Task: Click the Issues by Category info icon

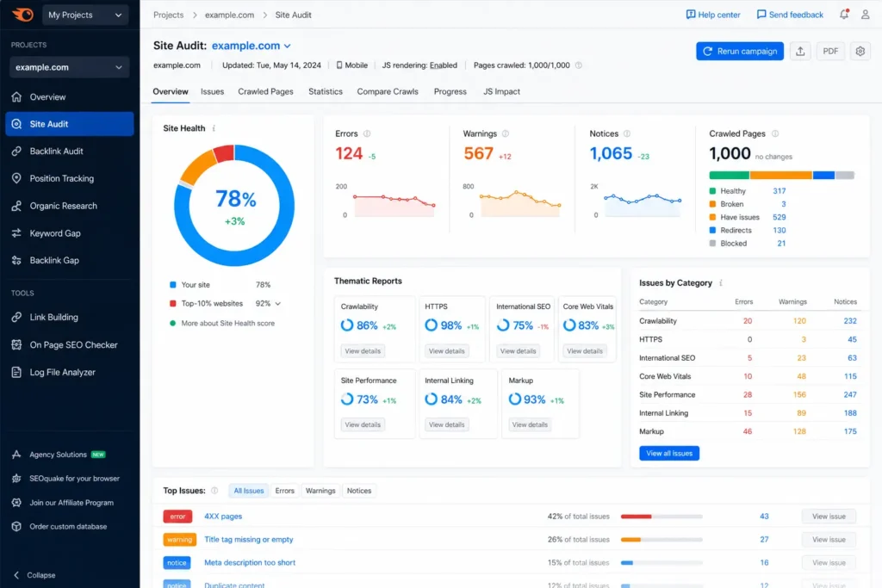Action: click(x=721, y=282)
